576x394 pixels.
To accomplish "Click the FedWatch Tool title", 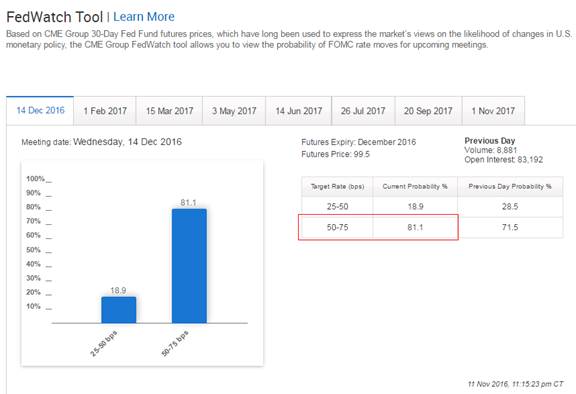I will [54, 17].
